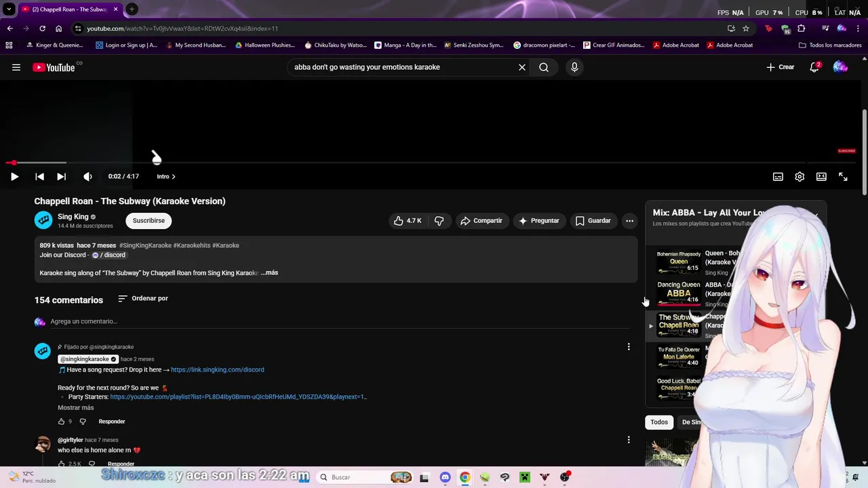Open the Todos los marcadores folder
This screenshot has height=488, width=868.
830,45
